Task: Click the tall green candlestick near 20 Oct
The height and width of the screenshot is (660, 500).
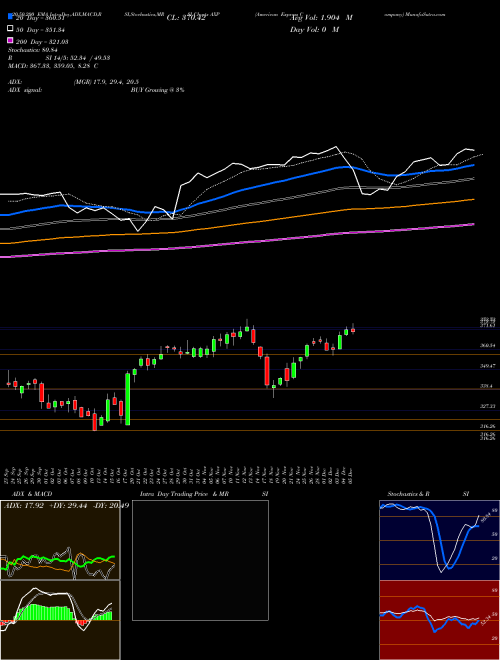Action: click(x=128, y=399)
